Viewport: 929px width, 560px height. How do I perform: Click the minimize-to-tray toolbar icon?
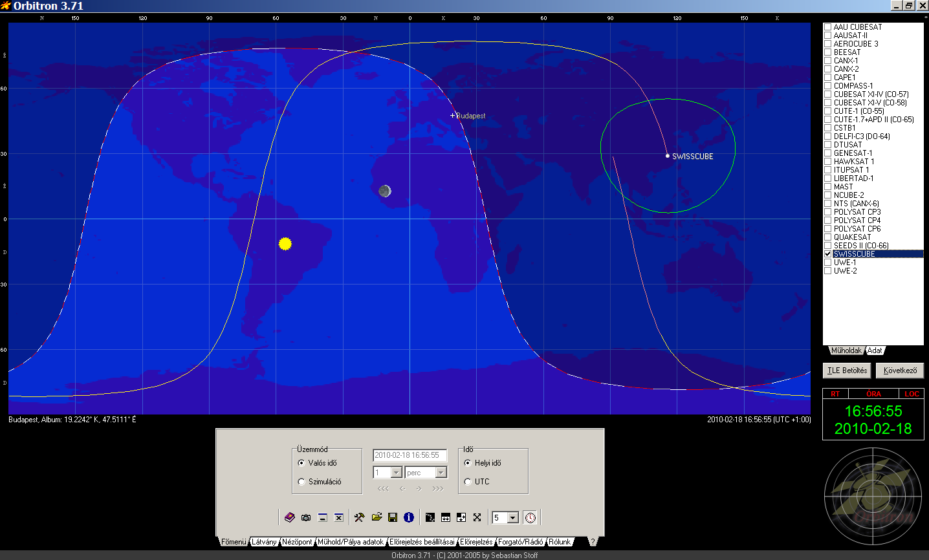tap(322, 517)
